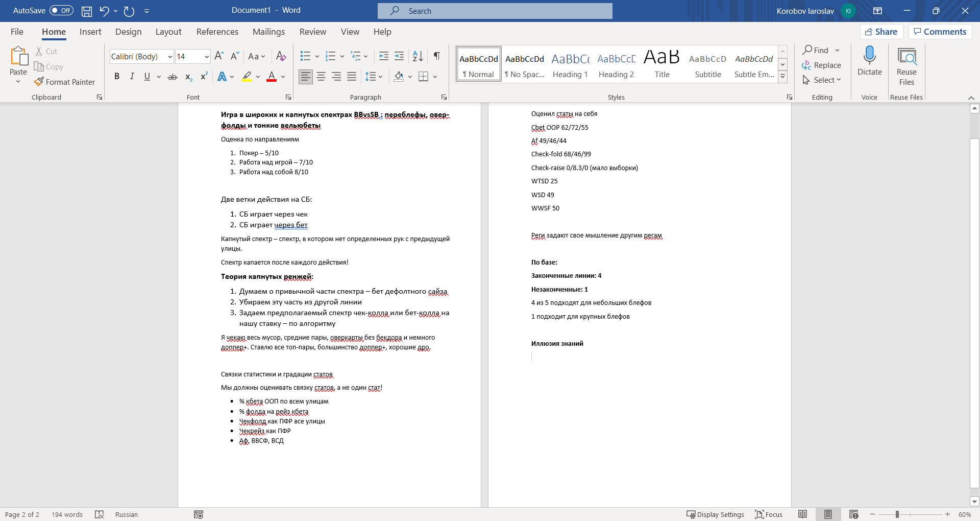Click the Format Painter button
Image resolution: width=980 pixels, height=521 pixels.
[x=65, y=82]
